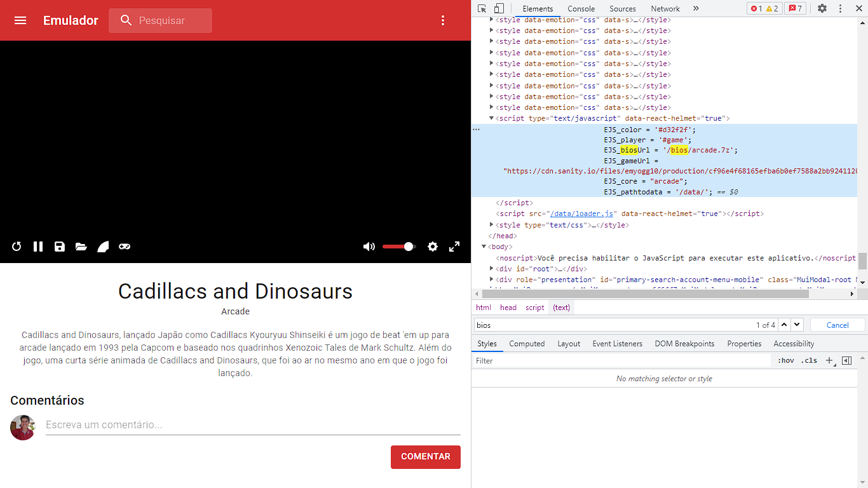Open the Computed styles tab

[527, 343]
